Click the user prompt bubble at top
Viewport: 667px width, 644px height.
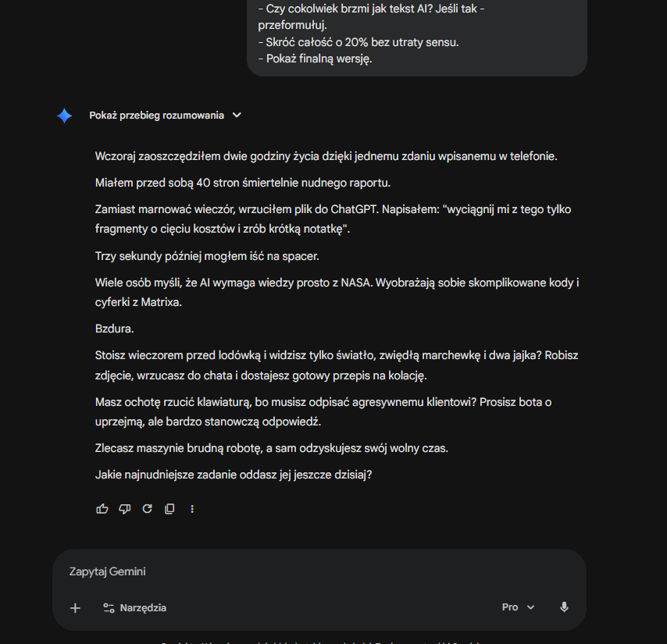pyautogui.click(x=416, y=35)
